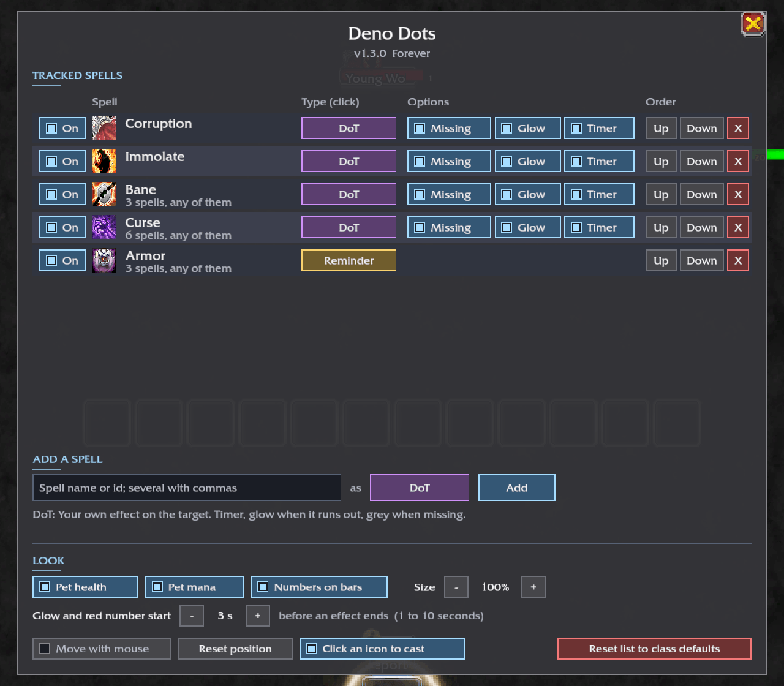Increase the Size percentage

coord(533,587)
